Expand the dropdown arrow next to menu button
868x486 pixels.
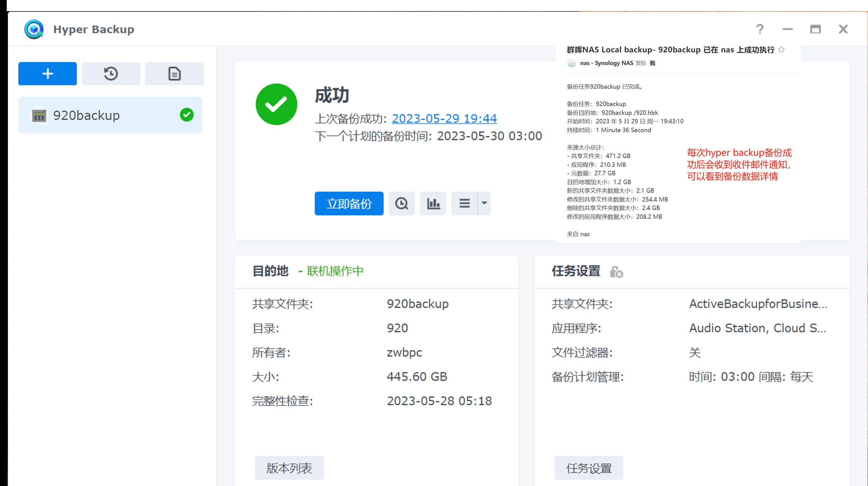coord(484,204)
